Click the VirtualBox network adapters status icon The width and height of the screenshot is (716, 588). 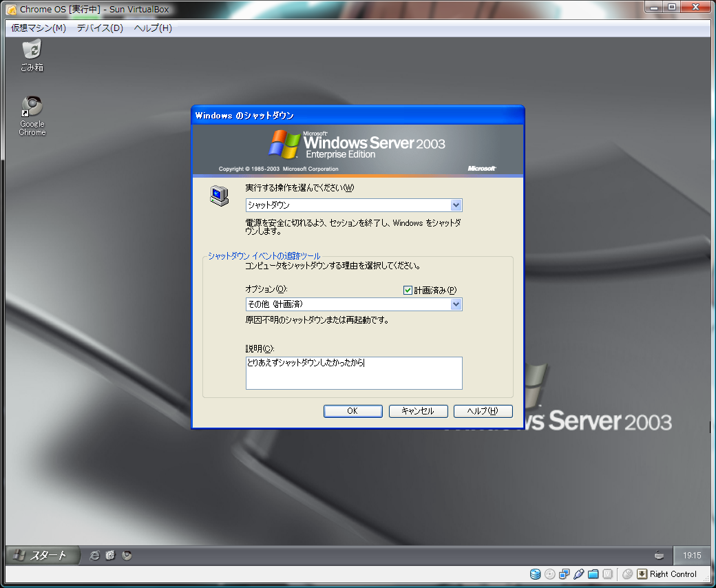tap(565, 574)
